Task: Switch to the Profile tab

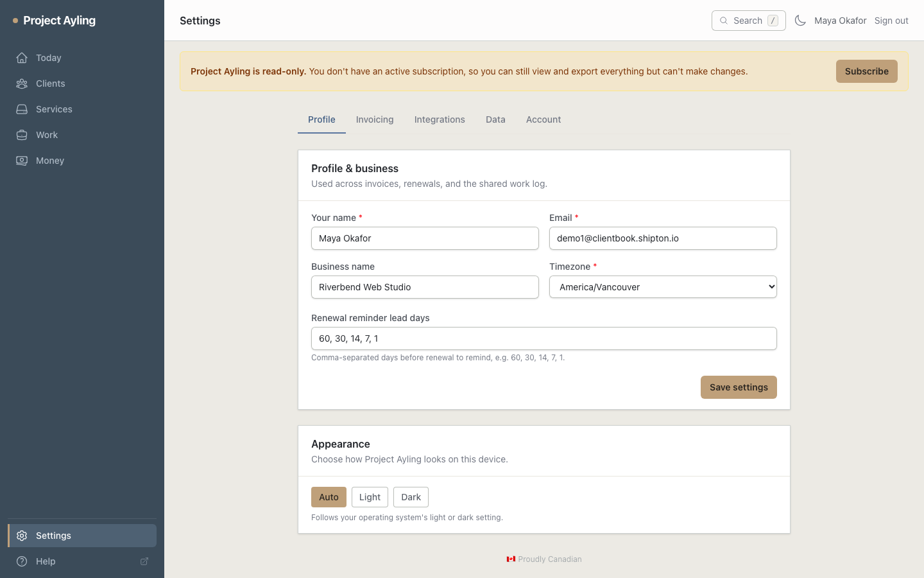Action: tap(321, 119)
